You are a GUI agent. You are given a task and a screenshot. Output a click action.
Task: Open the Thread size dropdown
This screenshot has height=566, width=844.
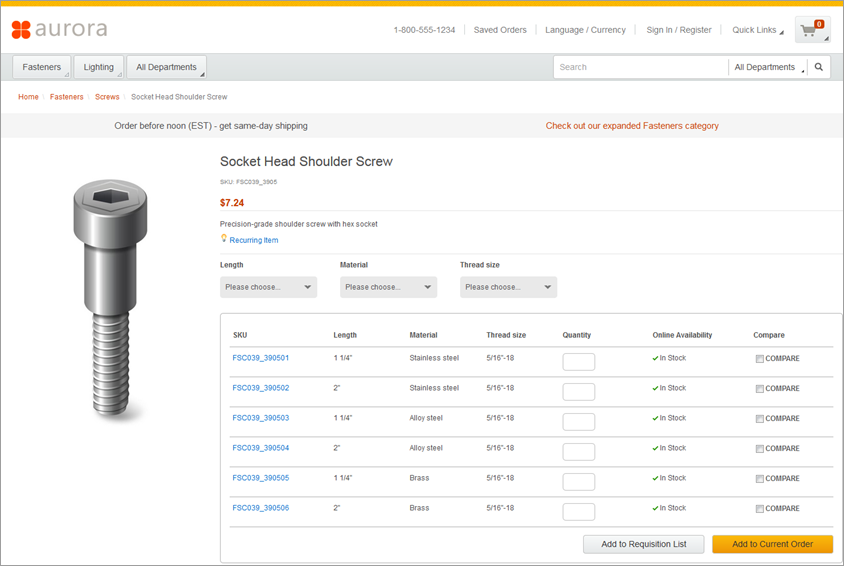(x=508, y=287)
